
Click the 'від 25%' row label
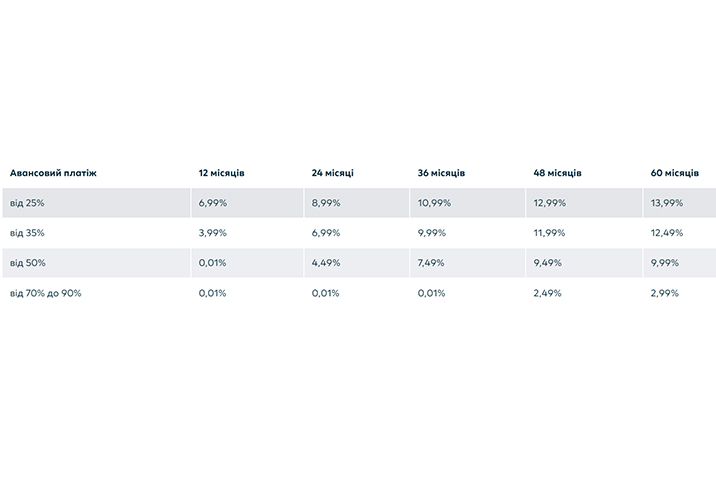pyautogui.click(x=27, y=203)
